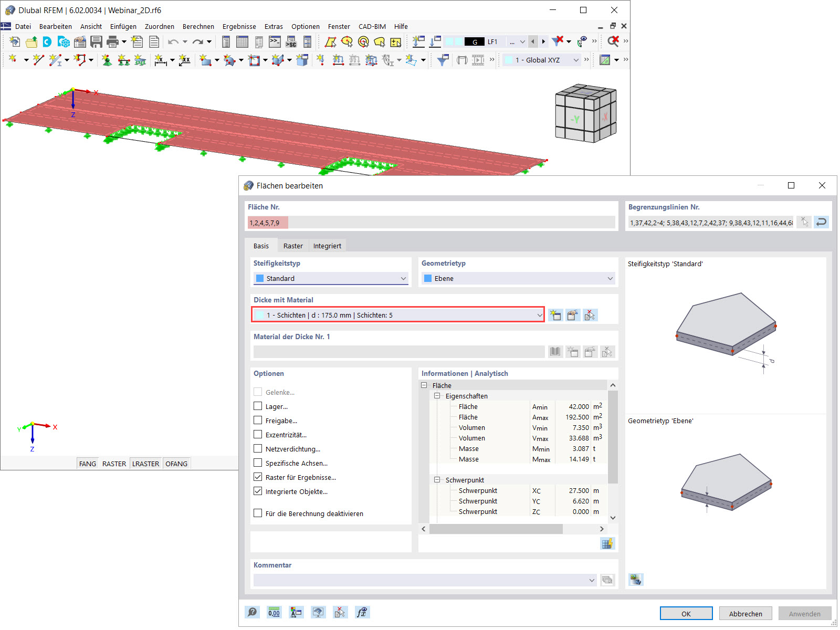840x630 pixels.
Task: Open the CAD-BIM menu
Action: pos(372,26)
